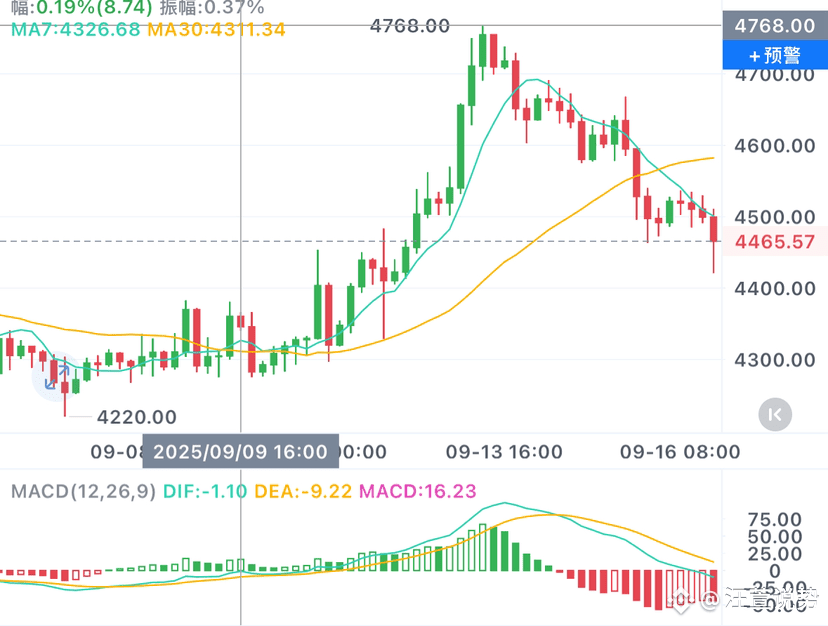Tap the 4300.00 price axis label
This screenshot has height=626, width=828.
[x=775, y=360]
